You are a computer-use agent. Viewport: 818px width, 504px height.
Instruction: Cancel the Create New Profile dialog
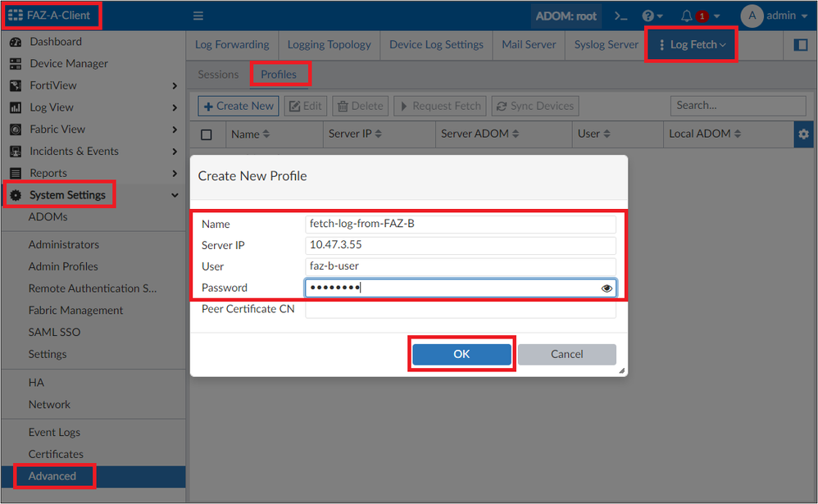[566, 354]
